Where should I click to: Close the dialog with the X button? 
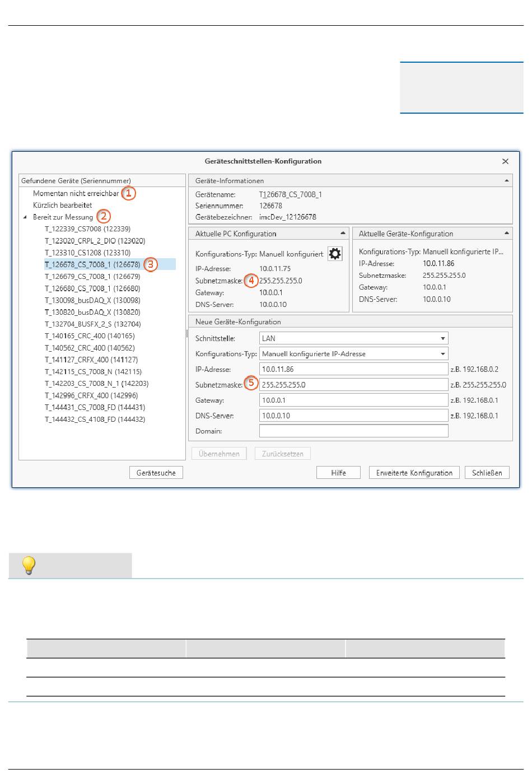point(505,161)
